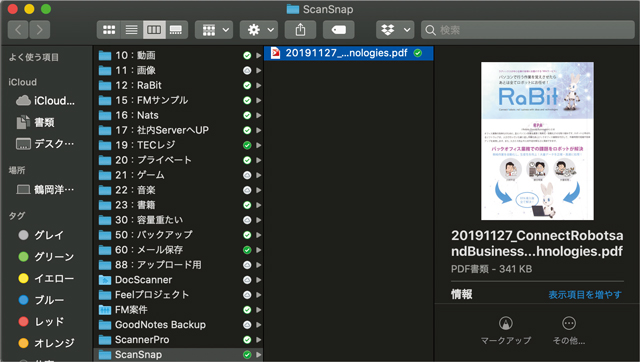Click the その他... button
The image size is (640, 362).
click(569, 331)
